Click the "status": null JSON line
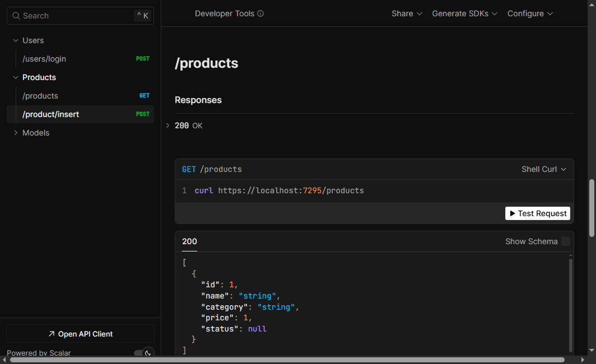 point(234,329)
